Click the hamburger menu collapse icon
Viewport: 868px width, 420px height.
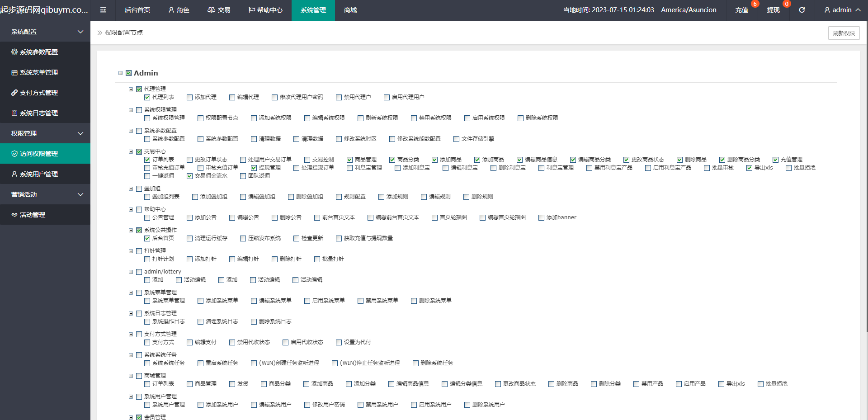(x=103, y=10)
